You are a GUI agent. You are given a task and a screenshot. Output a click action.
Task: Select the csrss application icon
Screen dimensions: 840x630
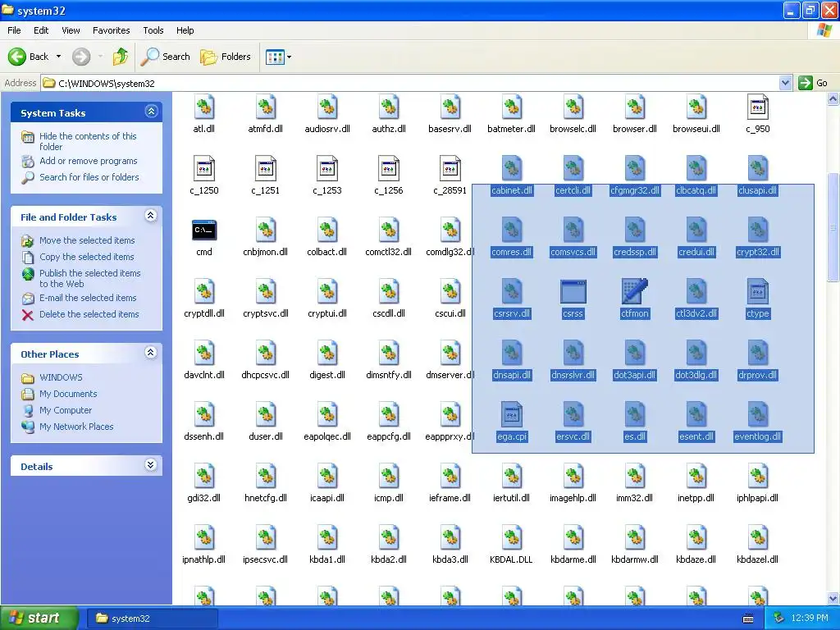point(573,292)
